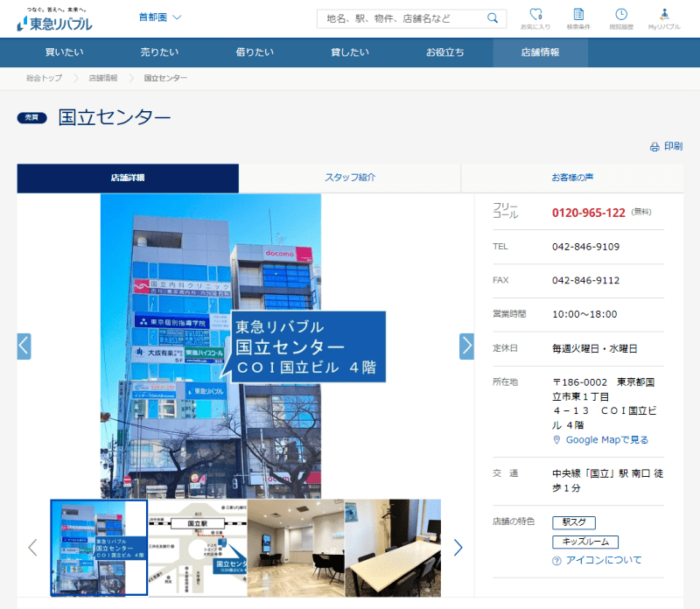Viewport: 700px width, 609px height.
Task: Open the お役立ち menu
Action: pyautogui.click(x=445, y=52)
